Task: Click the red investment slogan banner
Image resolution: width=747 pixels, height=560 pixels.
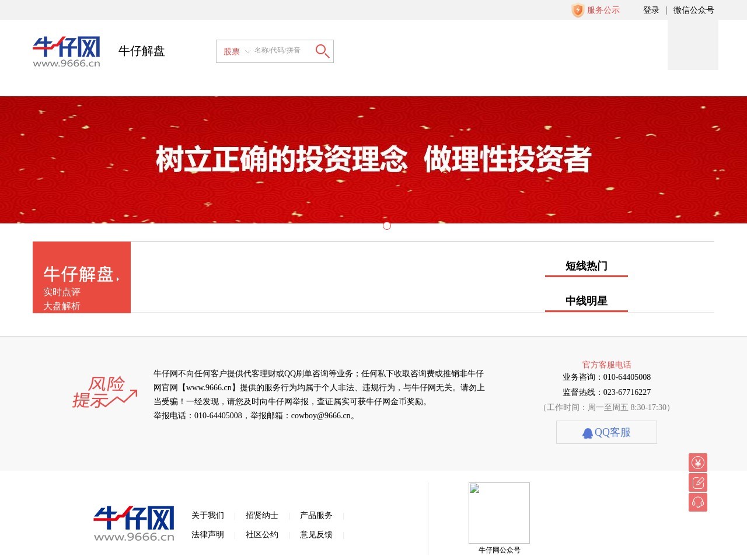Action: pyautogui.click(x=373, y=160)
